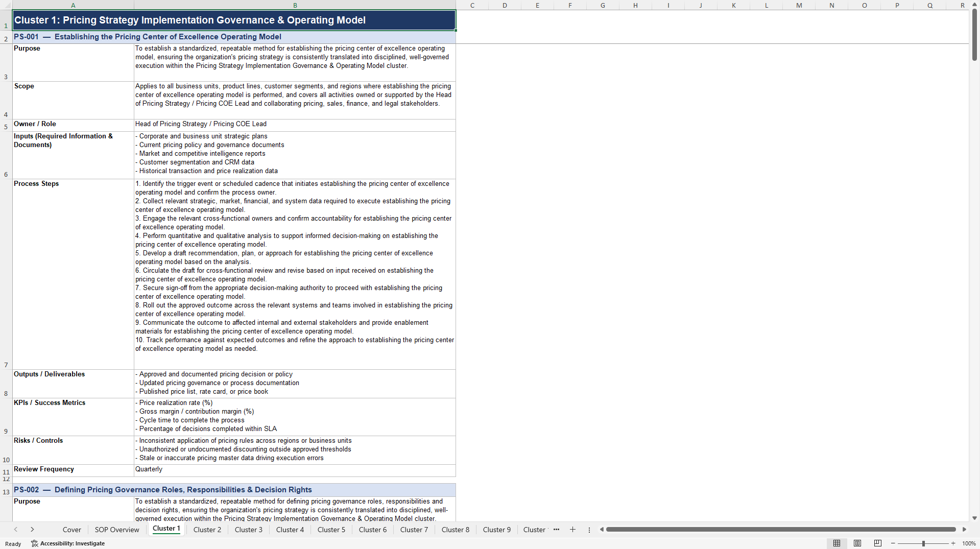The height and width of the screenshot is (549, 980).
Task: Select the process steps description cell
Action: click(295, 274)
